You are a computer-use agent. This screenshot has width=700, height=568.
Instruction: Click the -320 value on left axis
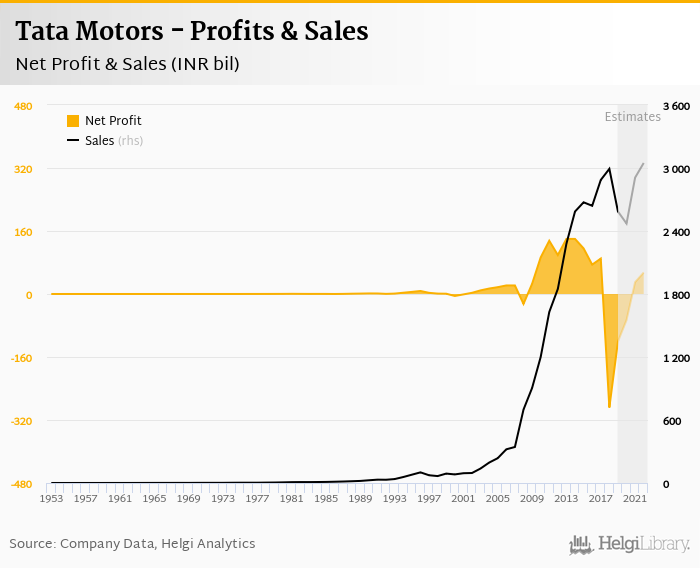pos(20,421)
